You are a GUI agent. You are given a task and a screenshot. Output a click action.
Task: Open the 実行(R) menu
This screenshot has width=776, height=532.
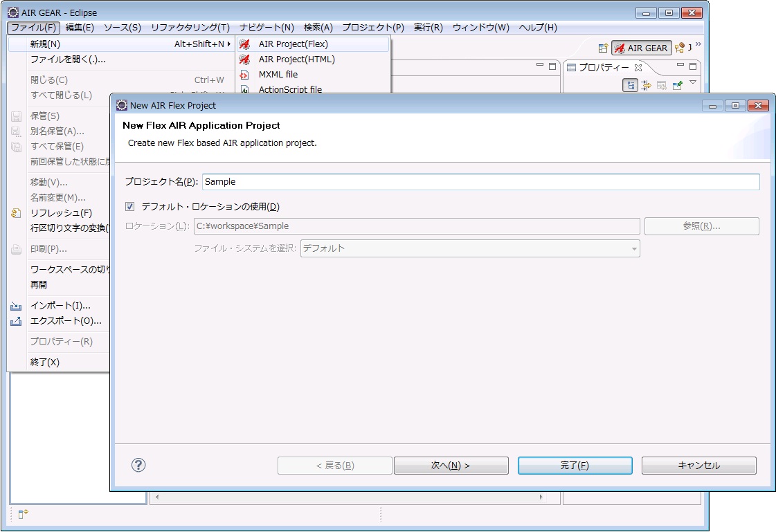pos(428,27)
